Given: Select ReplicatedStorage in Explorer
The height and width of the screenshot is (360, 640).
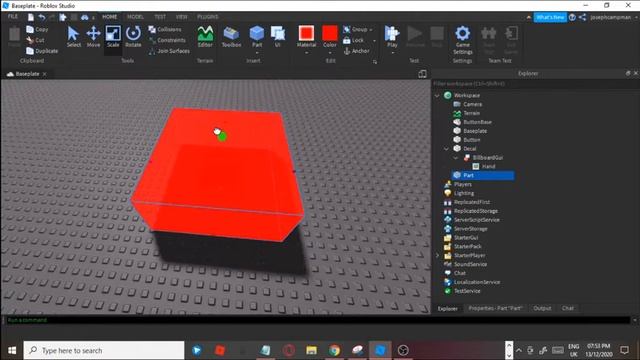Looking at the screenshot, I should click(x=471, y=211).
